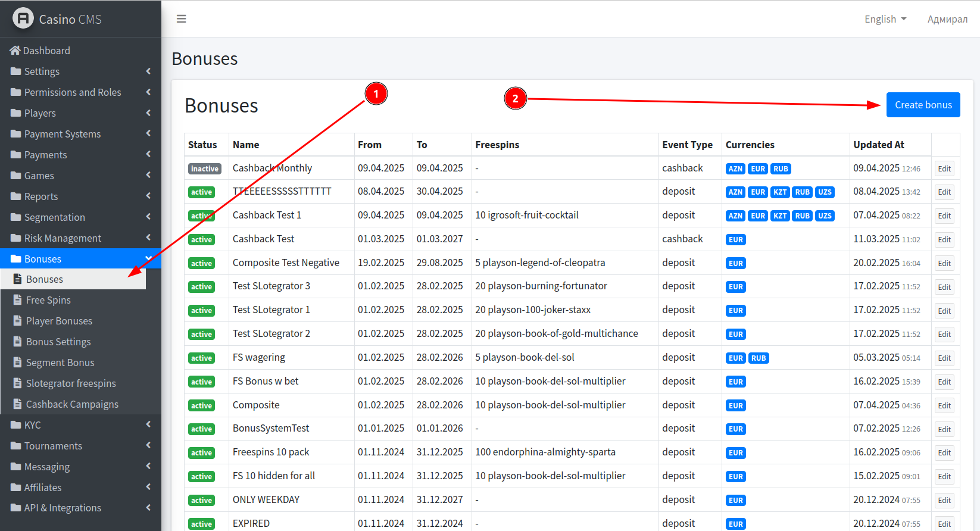Click the Settings folder icon
This screenshot has width=980, height=531.
[x=16, y=71]
